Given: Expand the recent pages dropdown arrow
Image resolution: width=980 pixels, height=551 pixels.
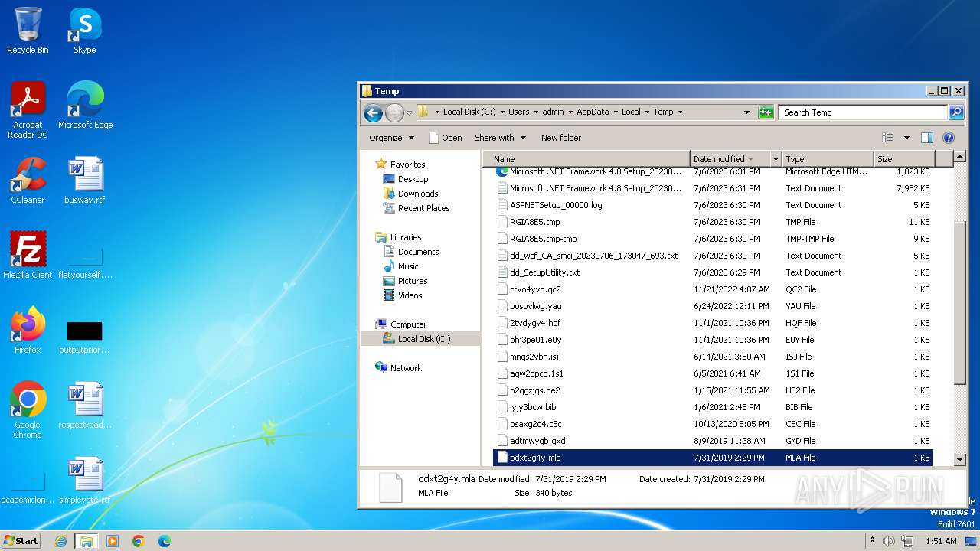Looking at the screenshot, I should click(409, 113).
